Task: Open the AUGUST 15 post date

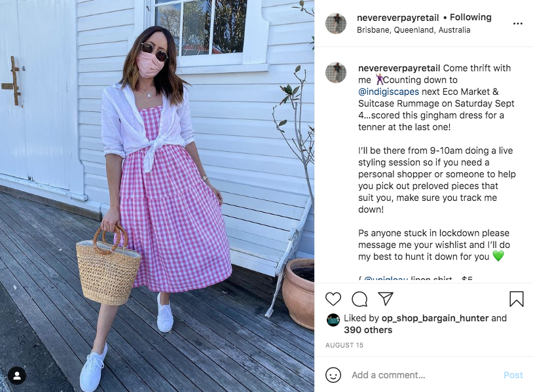Action: [344, 345]
